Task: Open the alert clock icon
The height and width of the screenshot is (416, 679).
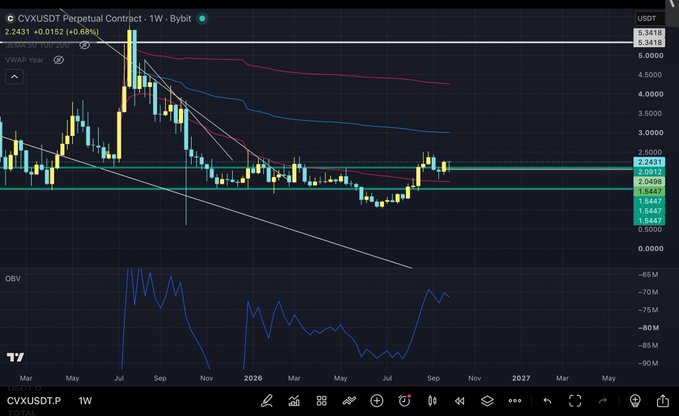Action: coord(404,401)
